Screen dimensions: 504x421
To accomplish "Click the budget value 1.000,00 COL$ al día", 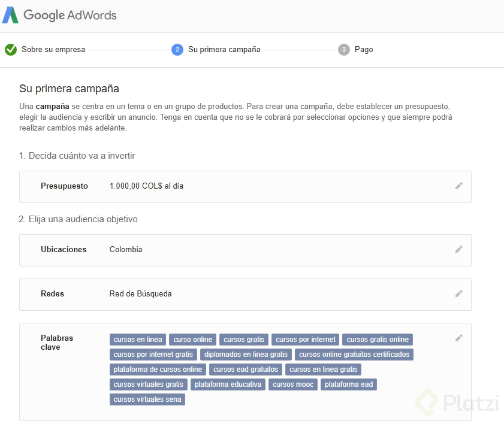I will tap(146, 186).
